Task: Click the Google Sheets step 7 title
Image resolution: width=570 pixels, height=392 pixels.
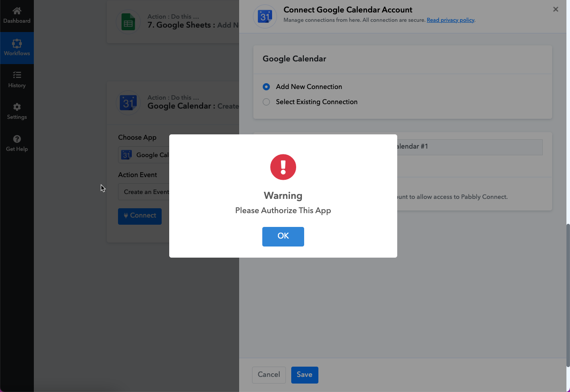Action: pyautogui.click(x=193, y=25)
